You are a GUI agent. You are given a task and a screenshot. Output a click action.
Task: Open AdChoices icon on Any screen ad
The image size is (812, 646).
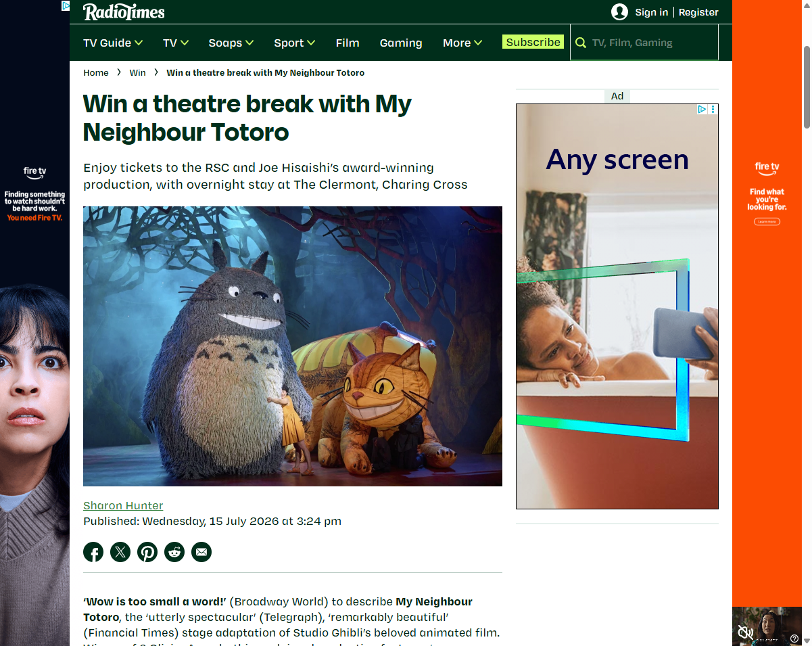click(x=702, y=109)
